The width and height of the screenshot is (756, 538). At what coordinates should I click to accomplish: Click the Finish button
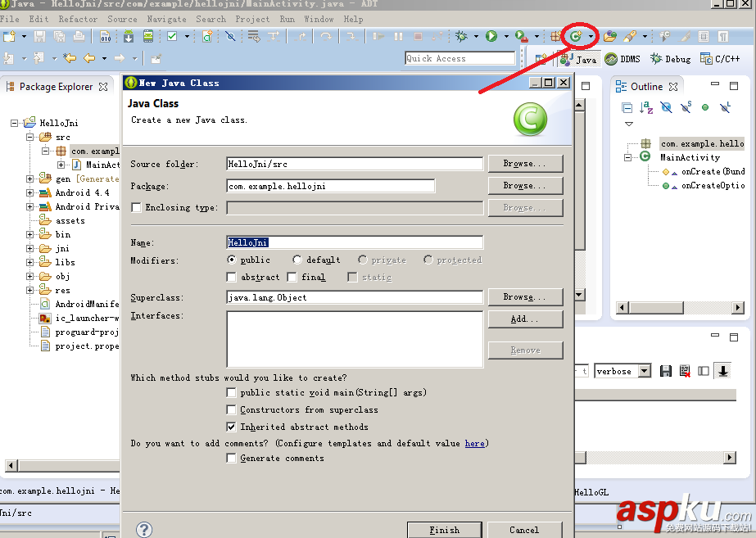pyautogui.click(x=445, y=530)
